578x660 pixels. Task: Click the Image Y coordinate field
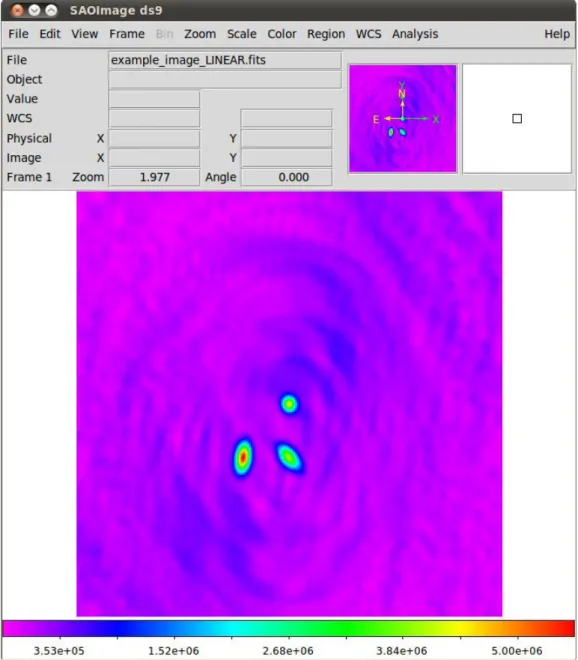(287, 158)
